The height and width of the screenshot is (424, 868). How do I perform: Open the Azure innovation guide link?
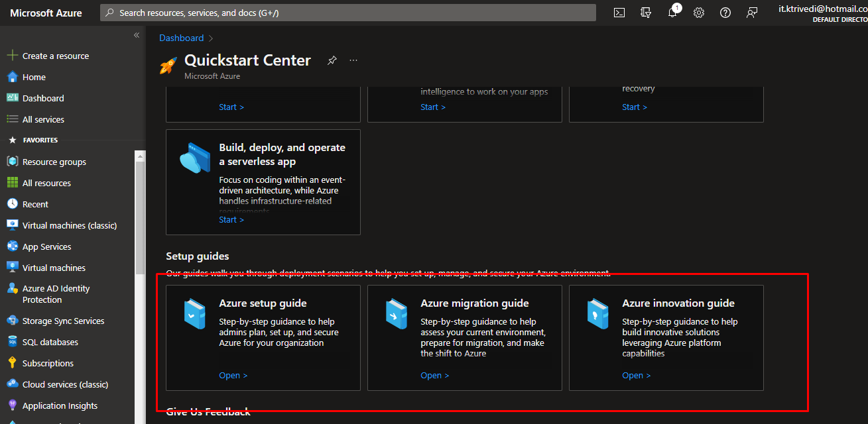pyautogui.click(x=636, y=376)
